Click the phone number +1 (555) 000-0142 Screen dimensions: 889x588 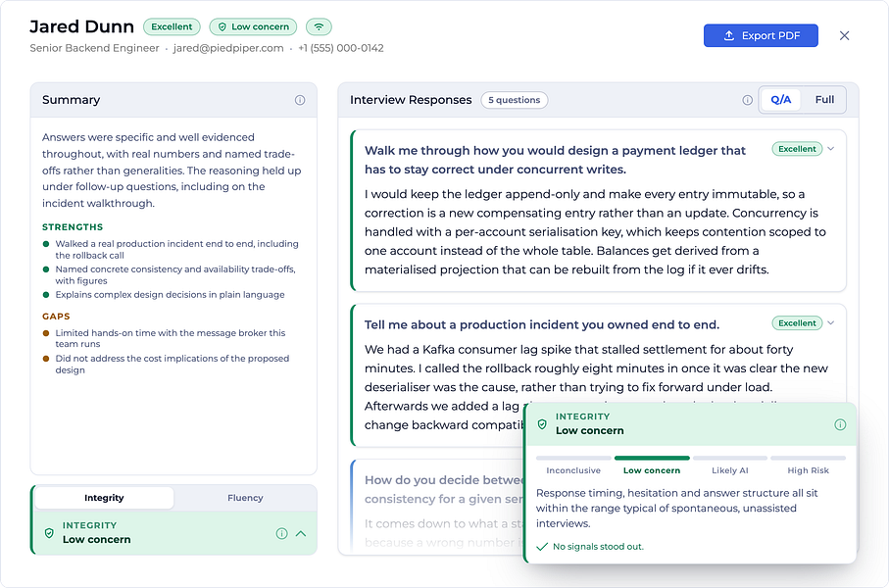[341, 48]
